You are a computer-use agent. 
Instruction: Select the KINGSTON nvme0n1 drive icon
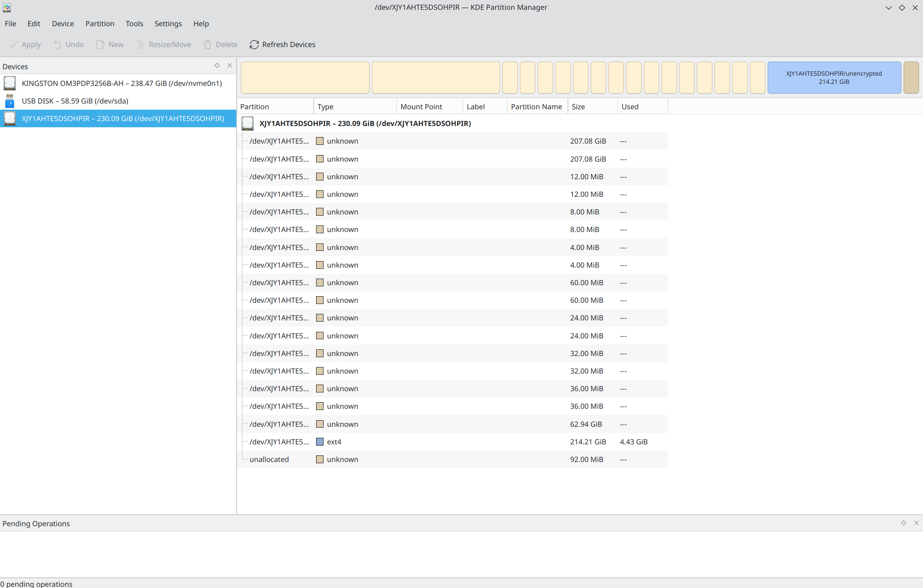pos(10,83)
